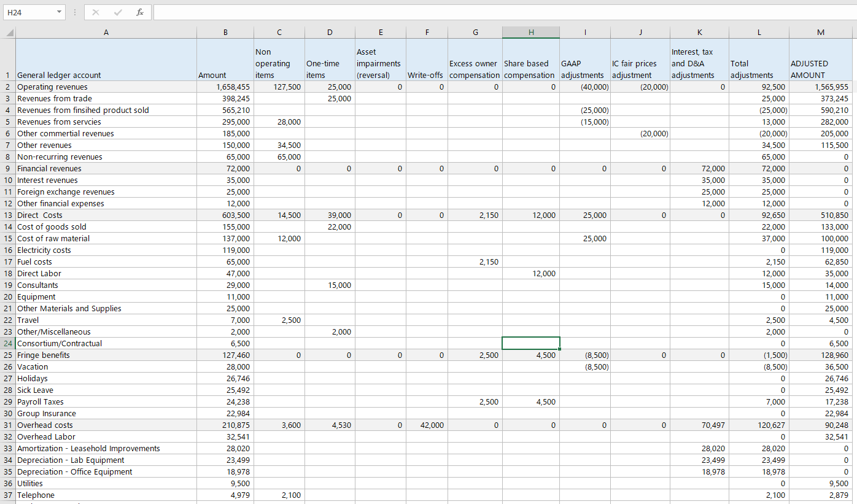Click the Write-offs value 42,000 in row 31
Screen dimensions: 857x504
(427, 425)
